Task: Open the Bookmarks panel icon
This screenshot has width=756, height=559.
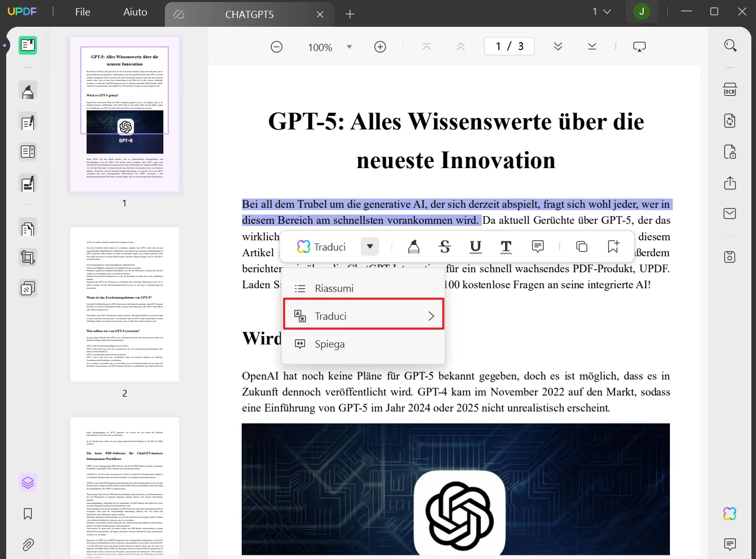Action: click(x=28, y=514)
